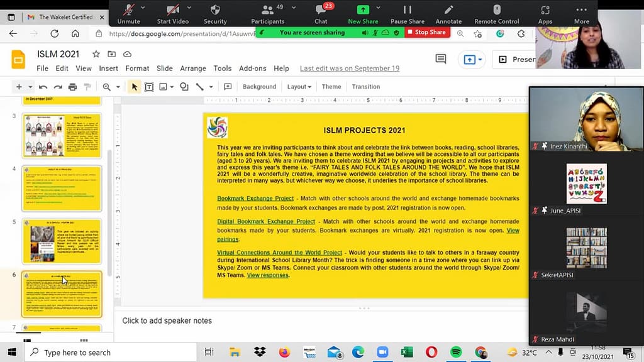Open the new slide dropdown arrow

pyautogui.click(x=30, y=87)
